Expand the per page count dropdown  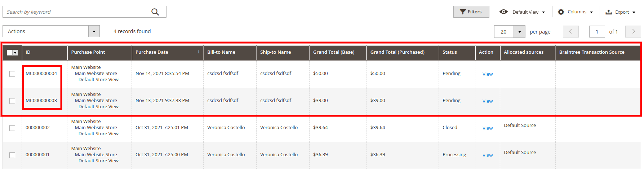[519, 32]
